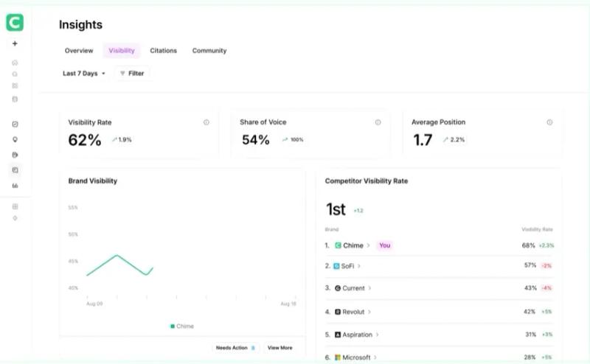Click the 1st rank heading
Screen dimensions: 590x364
pyautogui.click(x=336, y=209)
